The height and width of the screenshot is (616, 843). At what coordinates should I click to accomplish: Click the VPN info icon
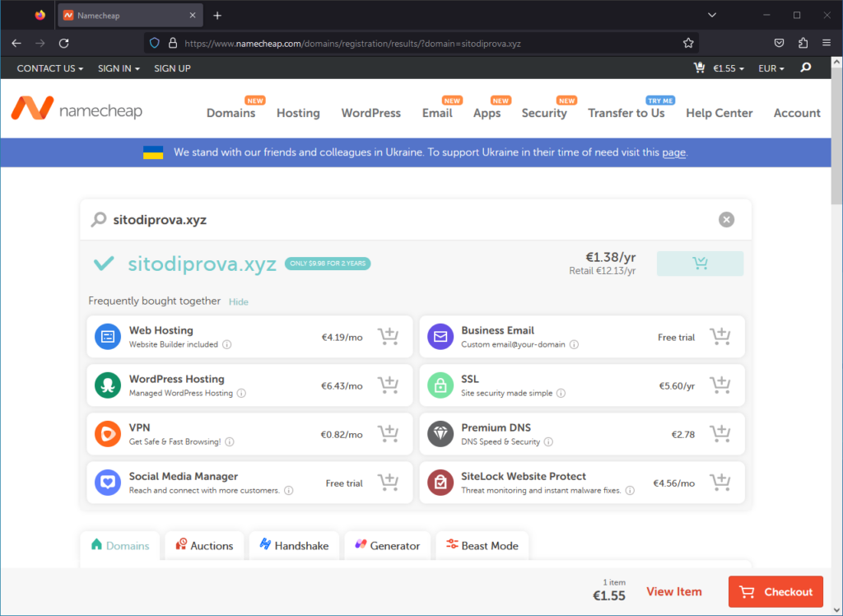point(230,441)
